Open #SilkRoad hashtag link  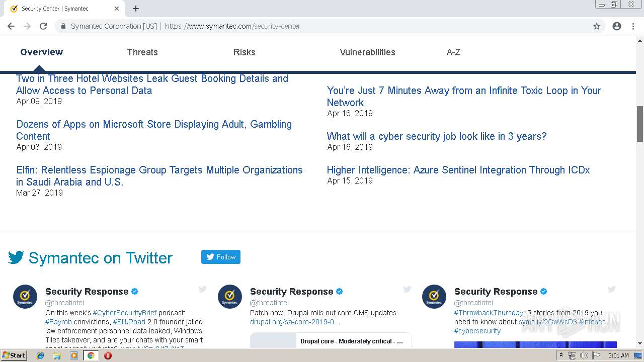pos(129,322)
